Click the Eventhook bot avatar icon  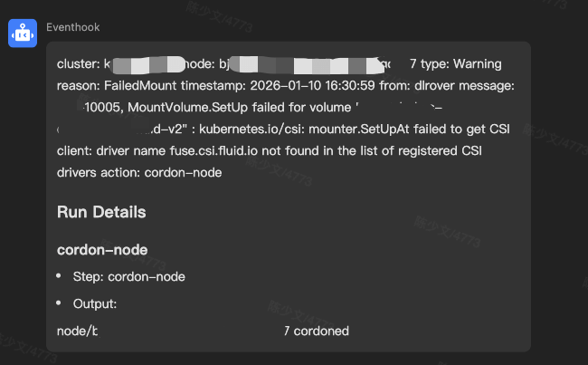click(22, 33)
